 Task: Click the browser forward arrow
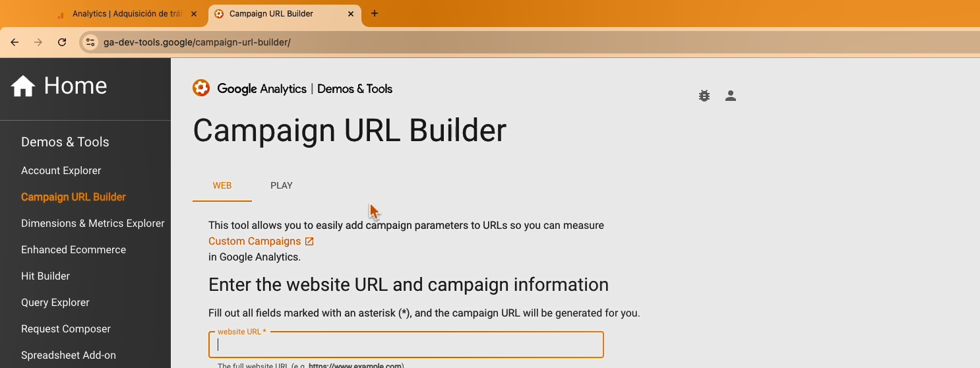(38, 42)
